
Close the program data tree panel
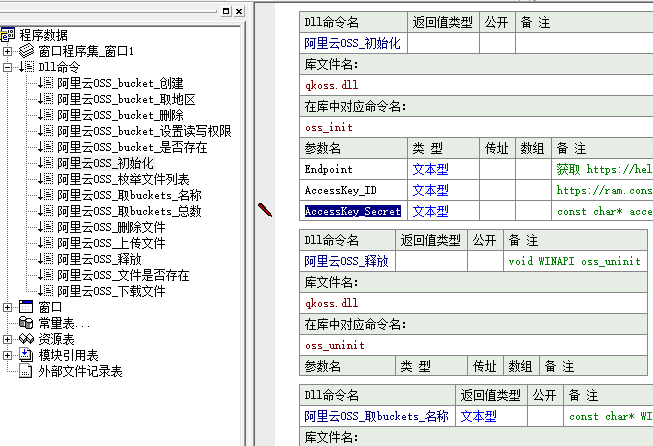tap(239, 11)
